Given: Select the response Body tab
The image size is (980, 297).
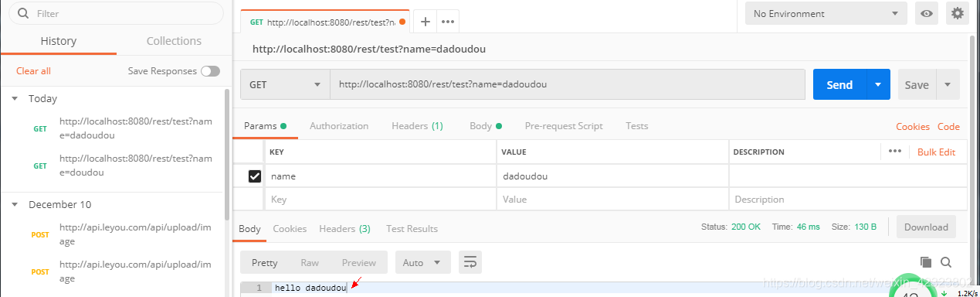Looking at the screenshot, I should (x=249, y=228).
